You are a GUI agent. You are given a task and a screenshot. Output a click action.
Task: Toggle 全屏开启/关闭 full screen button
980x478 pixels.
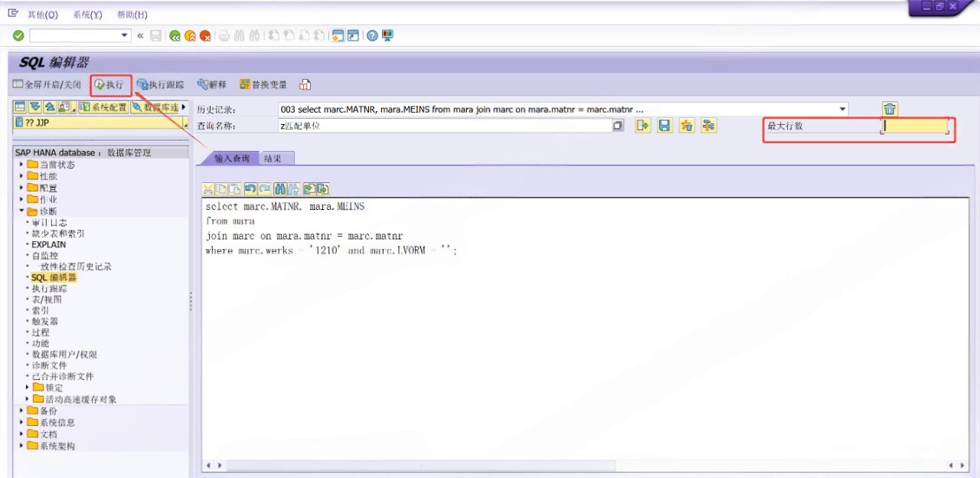point(47,85)
